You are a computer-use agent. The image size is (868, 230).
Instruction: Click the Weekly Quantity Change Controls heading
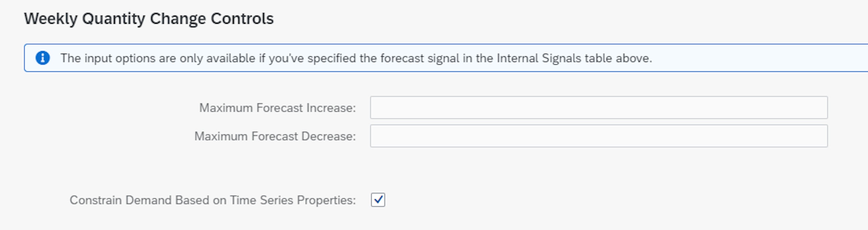pos(149,19)
